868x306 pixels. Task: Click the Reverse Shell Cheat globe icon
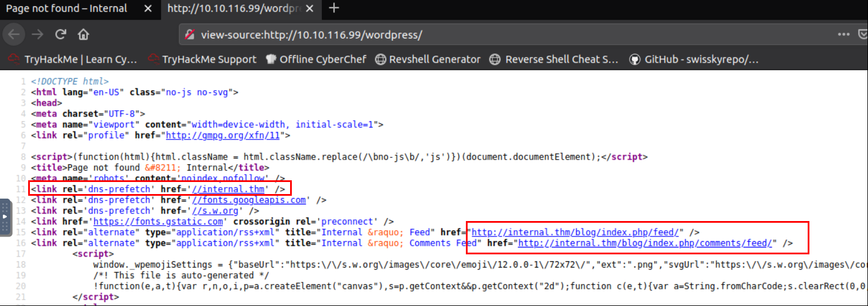495,59
